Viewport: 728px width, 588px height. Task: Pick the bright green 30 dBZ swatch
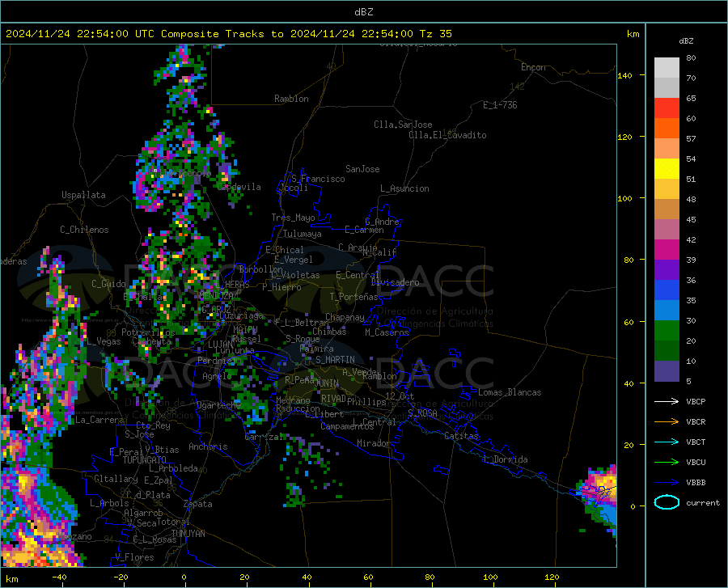tap(667, 331)
